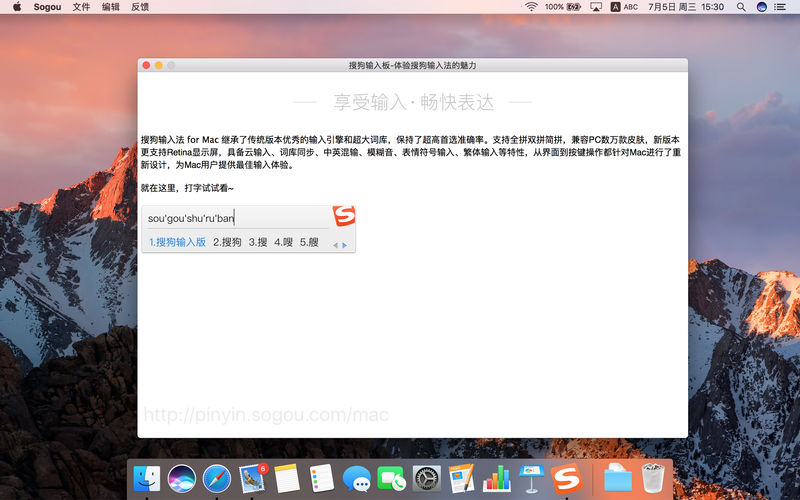This screenshot has width=800, height=500.
Task: Click the text 就在这里，打字试试看~
Action: click(187, 188)
